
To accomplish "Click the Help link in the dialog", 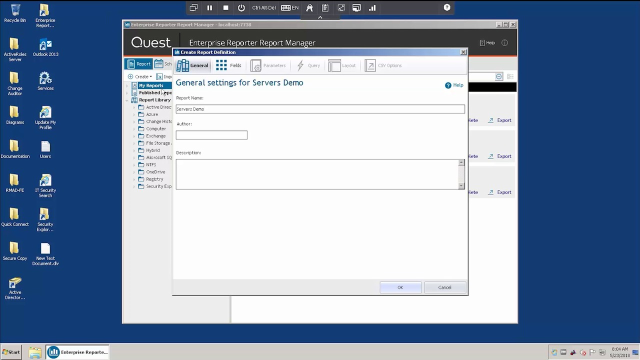I will [454, 85].
